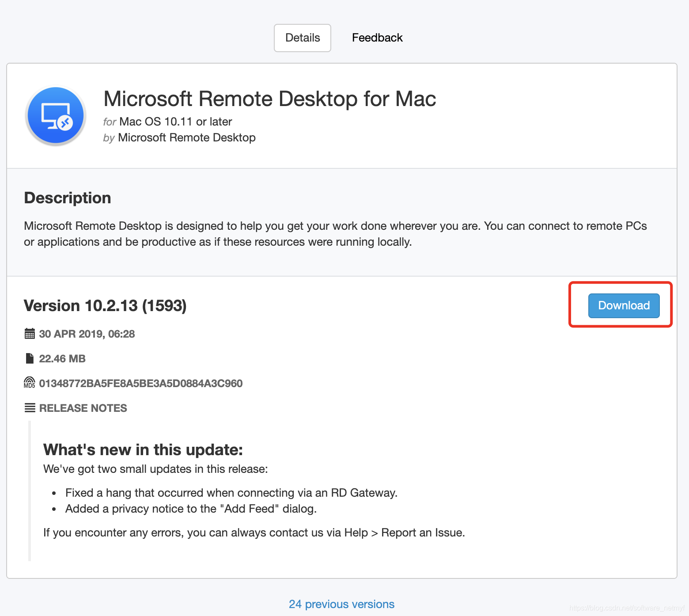Click the release notes list icon

pos(30,408)
